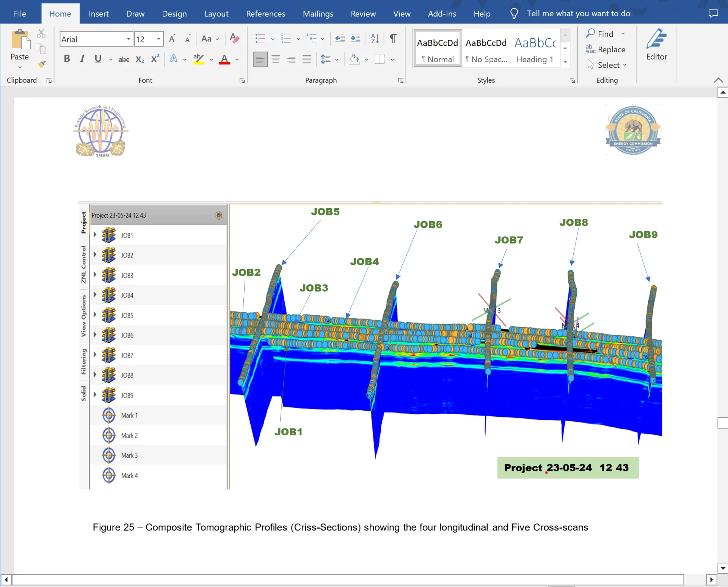
Task: Toggle show paragraph marks
Action: click(393, 38)
